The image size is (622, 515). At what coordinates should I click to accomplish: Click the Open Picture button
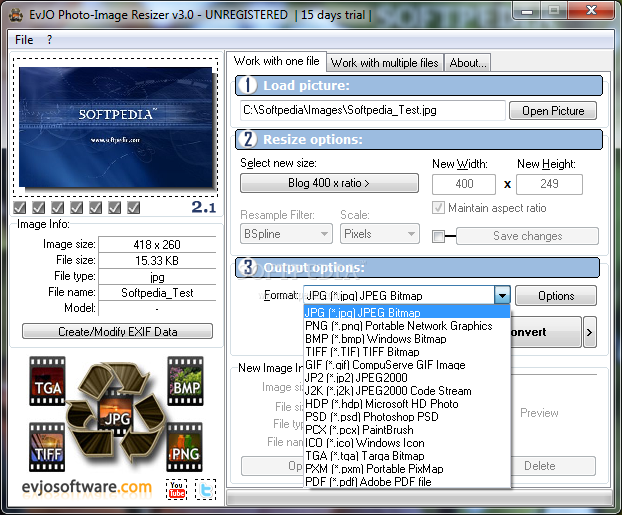pos(553,111)
